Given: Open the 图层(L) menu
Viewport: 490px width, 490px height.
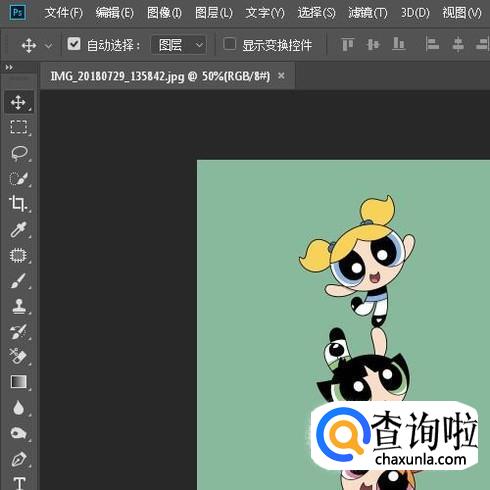Looking at the screenshot, I should (x=214, y=13).
